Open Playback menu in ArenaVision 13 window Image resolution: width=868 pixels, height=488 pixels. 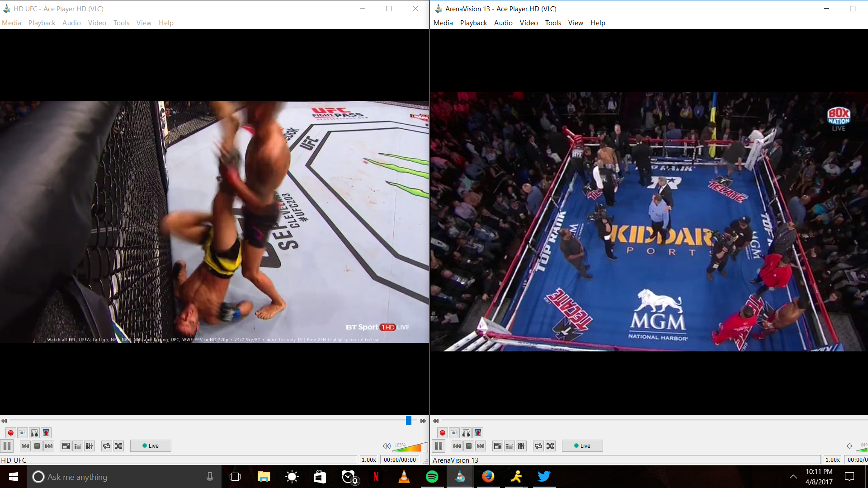tap(474, 23)
